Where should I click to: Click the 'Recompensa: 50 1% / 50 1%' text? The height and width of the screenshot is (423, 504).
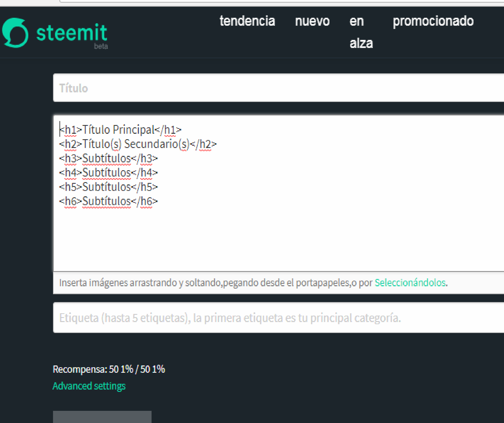109,369
